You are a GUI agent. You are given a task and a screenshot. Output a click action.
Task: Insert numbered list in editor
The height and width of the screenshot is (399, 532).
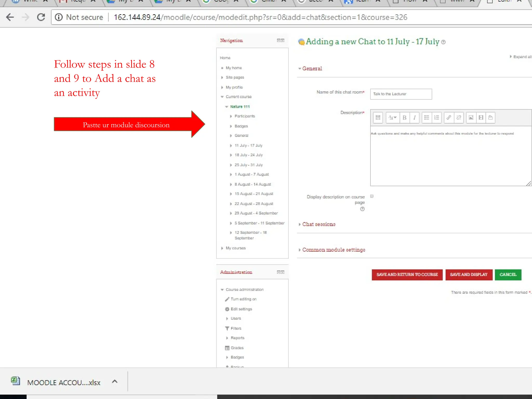click(x=437, y=118)
